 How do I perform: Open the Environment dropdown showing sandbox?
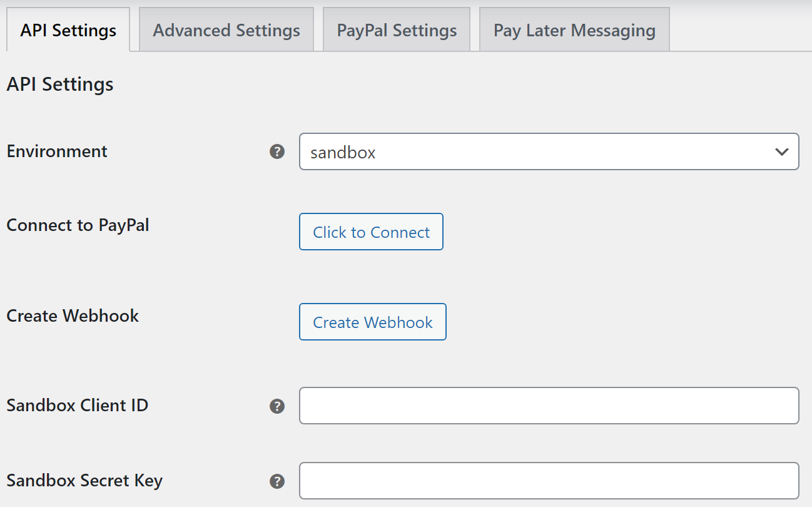tap(549, 151)
